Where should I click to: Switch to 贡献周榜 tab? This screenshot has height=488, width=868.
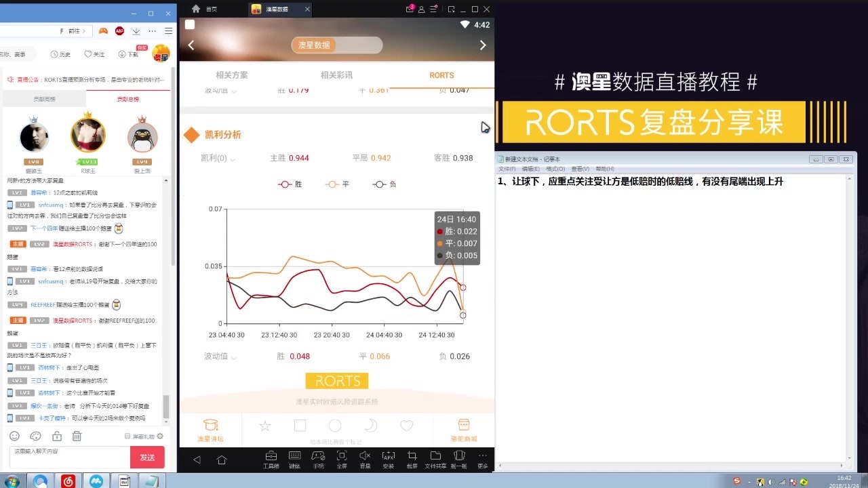coord(45,99)
